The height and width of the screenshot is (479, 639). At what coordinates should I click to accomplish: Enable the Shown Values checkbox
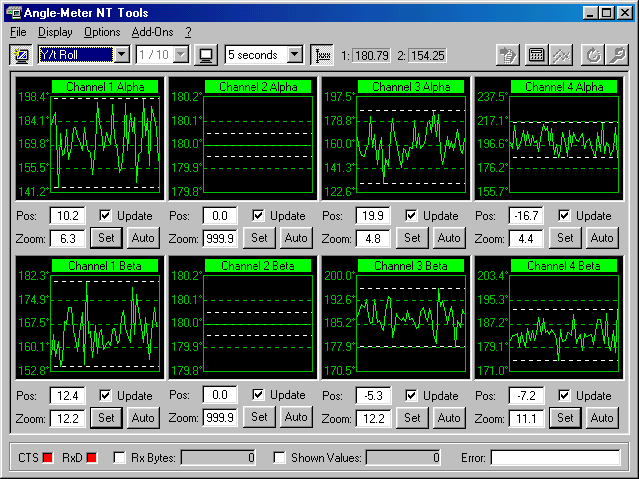[279, 458]
